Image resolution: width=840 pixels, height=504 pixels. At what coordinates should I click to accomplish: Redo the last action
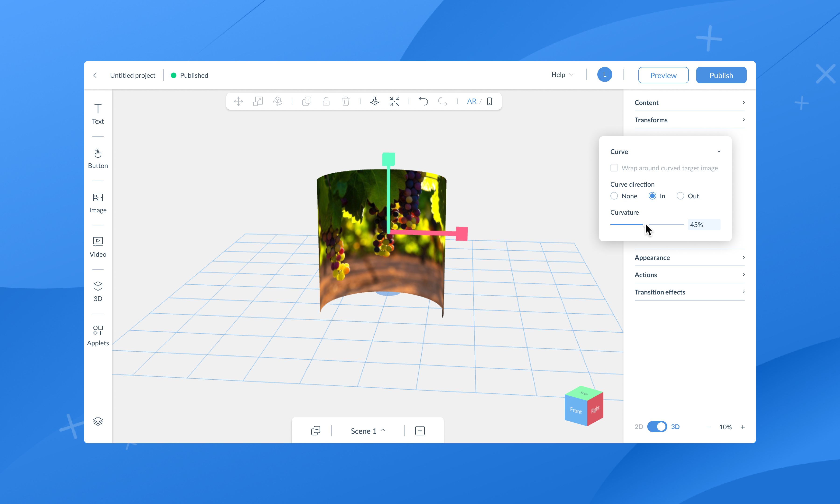443,101
